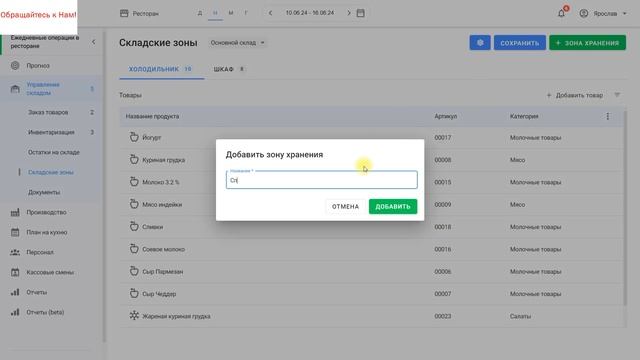Viewport: 640px width, 360px height.
Task: Sort by the Название продукта column header
Action: (152, 116)
